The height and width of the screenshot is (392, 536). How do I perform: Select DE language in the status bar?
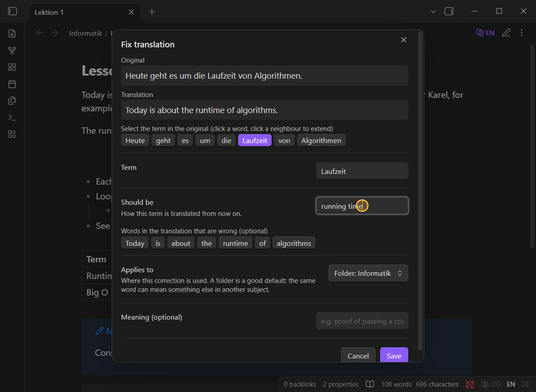coord(525,384)
